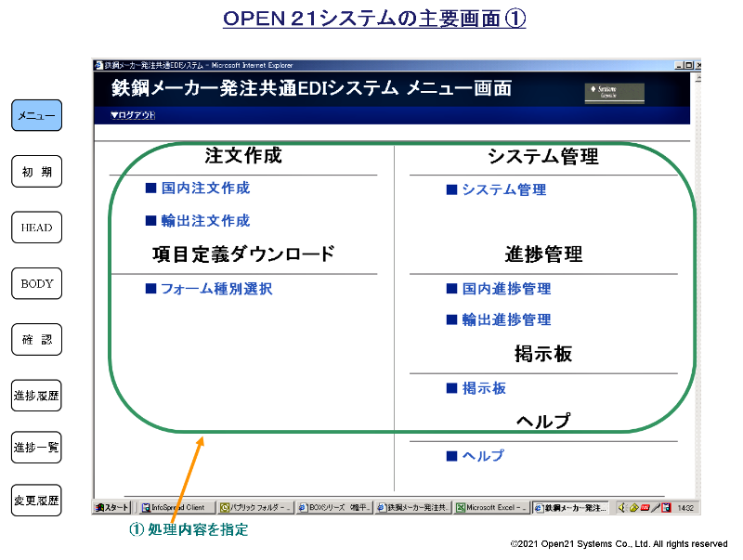Switch to BOXシリーズ taskbar item
Viewport: 743px width, 560px height.
[x=334, y=507]
